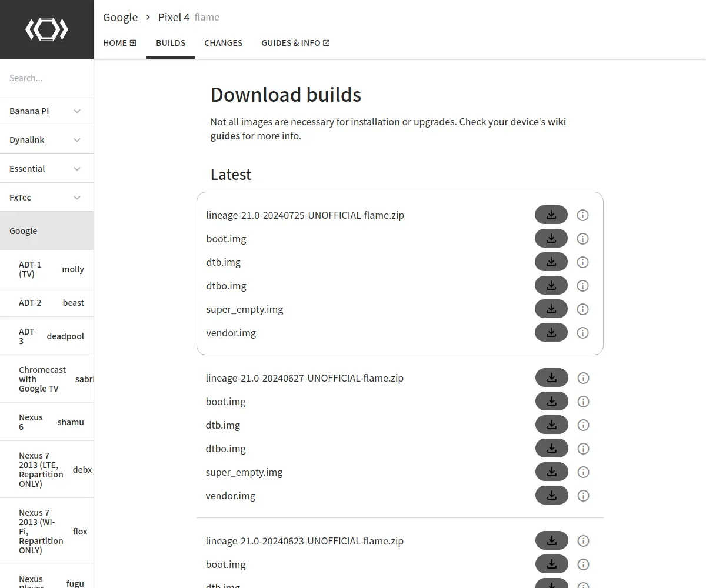Select Nexus 7 2013 Wi-Fi flox device
Viewport: 706px width, 588px height.
click(46, 531)
